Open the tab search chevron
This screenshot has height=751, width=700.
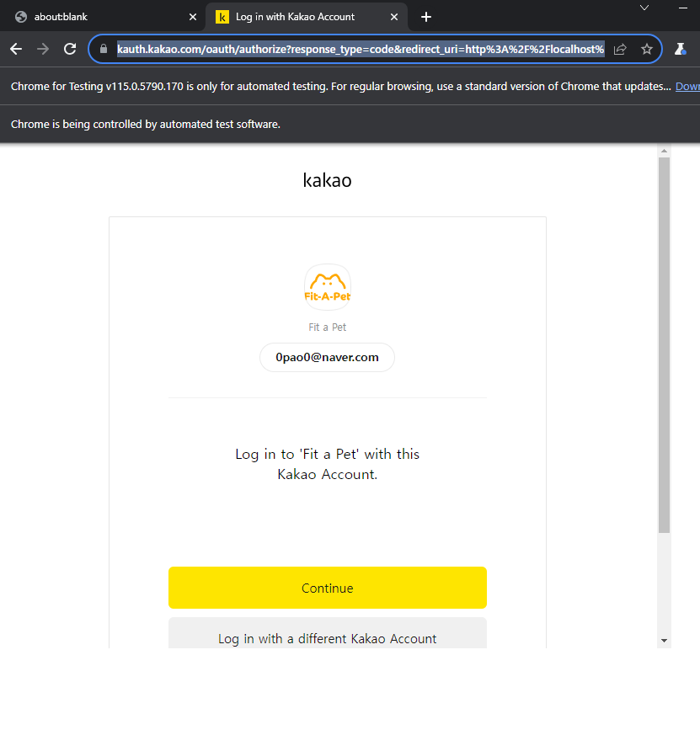[644, 8]
